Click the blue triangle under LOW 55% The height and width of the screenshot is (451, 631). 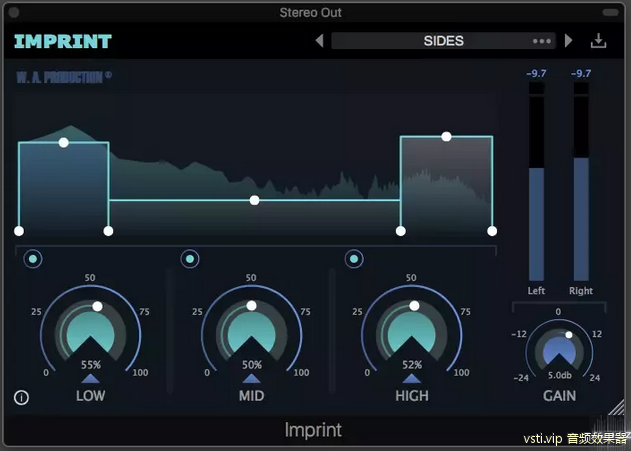tap(91, 379)
